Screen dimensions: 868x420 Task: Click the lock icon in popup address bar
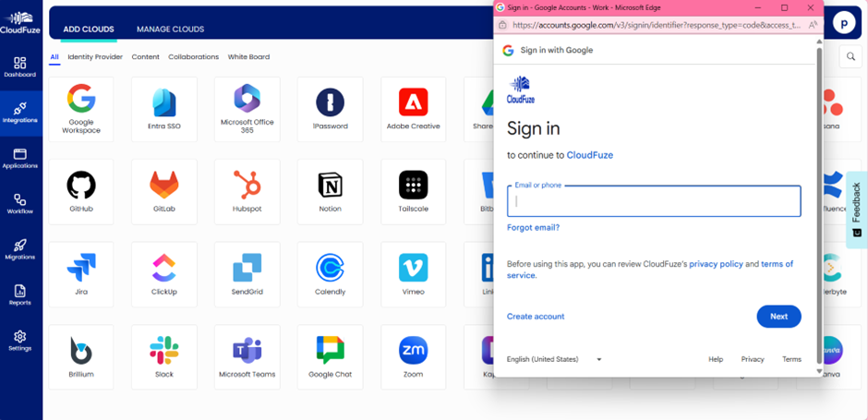click(502, 25)
